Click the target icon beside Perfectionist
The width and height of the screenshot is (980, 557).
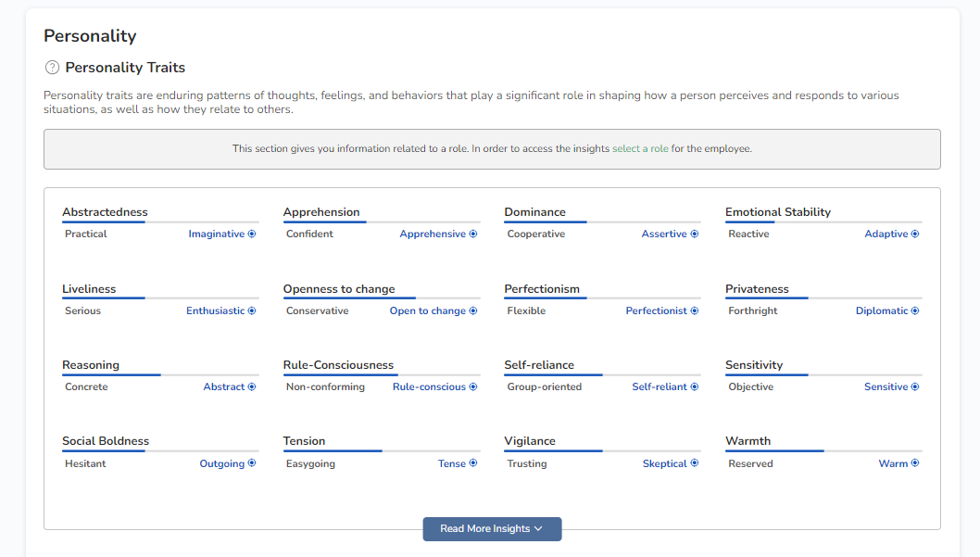click(695, 311)
